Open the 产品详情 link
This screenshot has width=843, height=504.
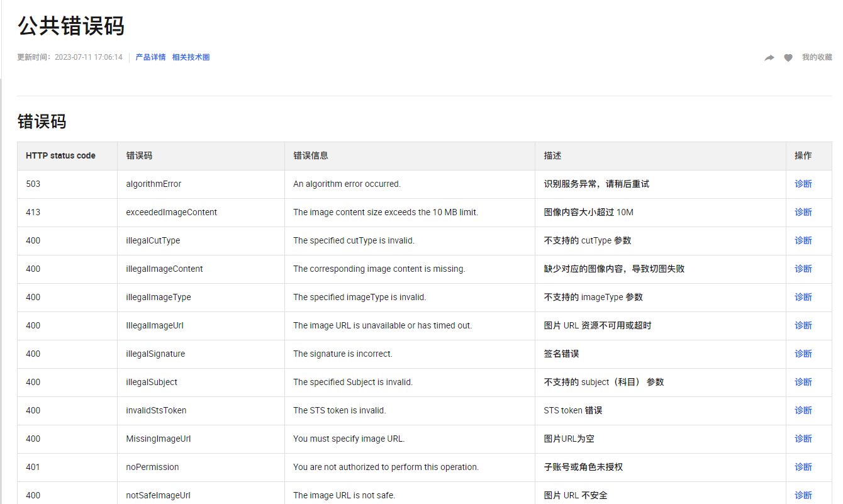(x=150, y=57)
